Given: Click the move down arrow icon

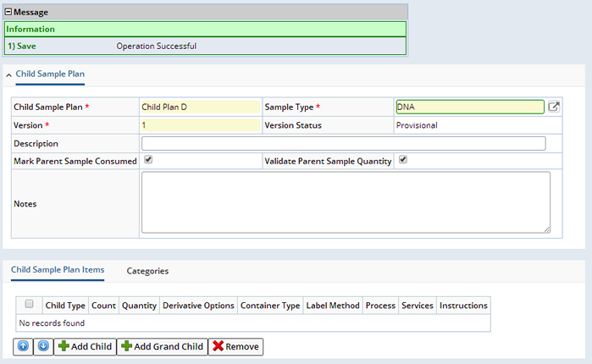Looking at the screenshot, I should click(x=43, y=346).
